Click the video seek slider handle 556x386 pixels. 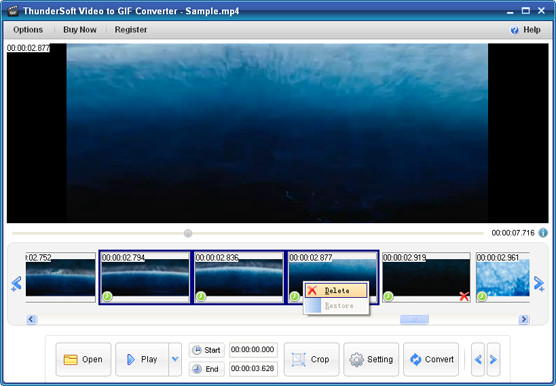tap(188, 233)
